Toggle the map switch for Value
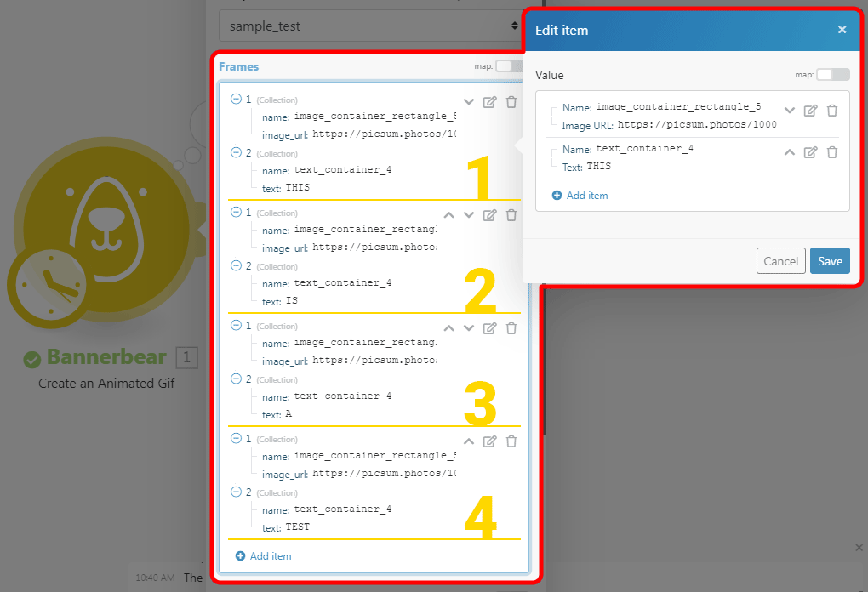 (832, 75)
